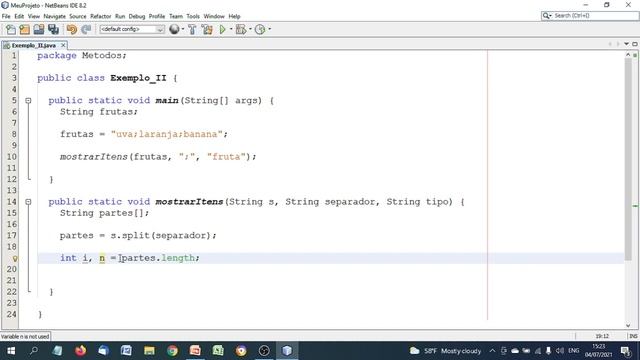The width and height of the screenshot is (640, 360).
Task: Click the Profile Project clock icon
Action: [260, 29]
